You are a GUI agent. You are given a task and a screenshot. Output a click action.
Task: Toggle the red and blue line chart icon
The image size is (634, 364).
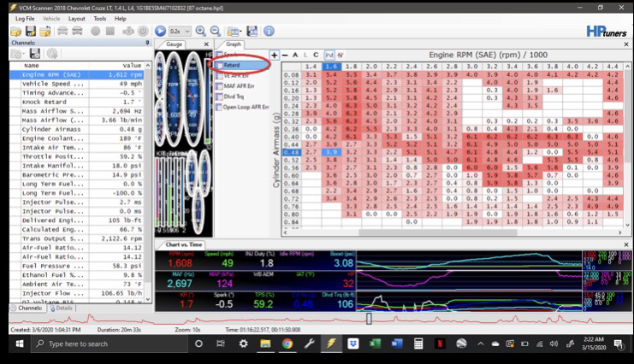coord(341,56)
